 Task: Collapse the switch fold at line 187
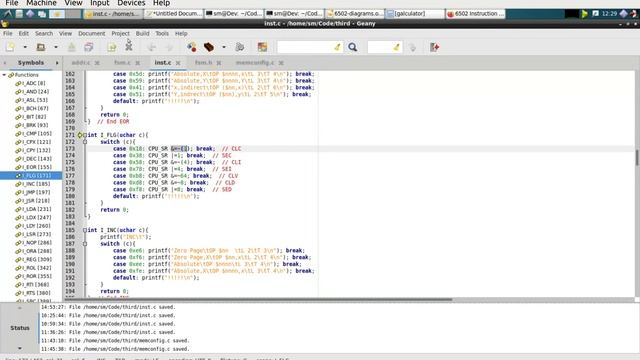point(85,244)
